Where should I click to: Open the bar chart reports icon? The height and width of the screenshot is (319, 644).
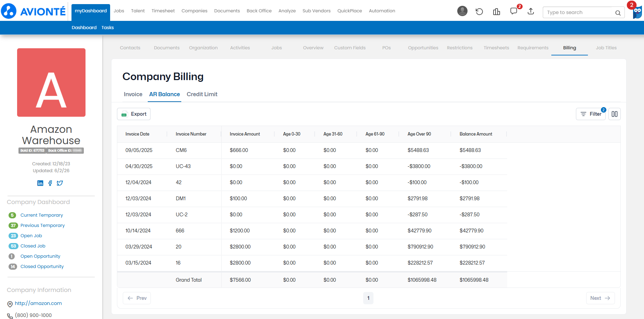pyautogui.click(x=497, y=12)
